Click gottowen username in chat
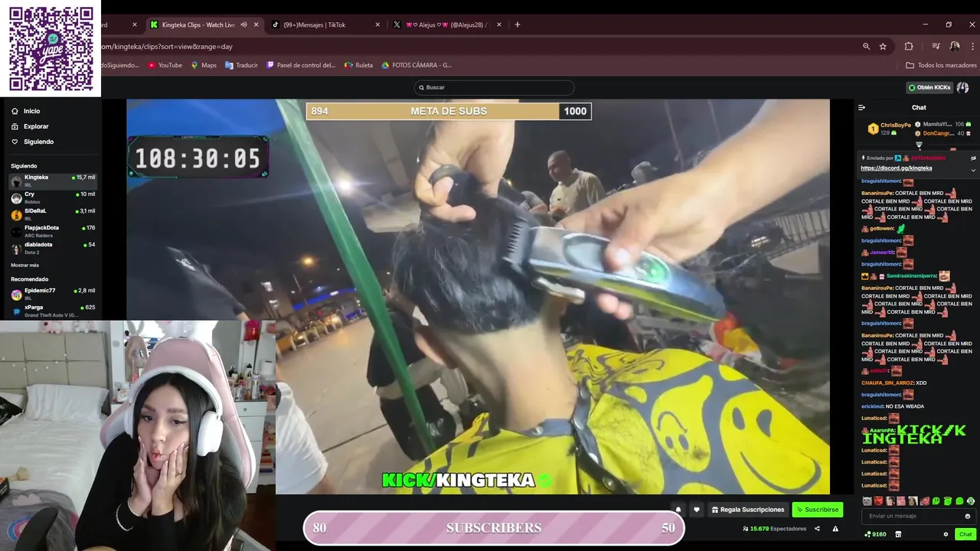This screenshot has width=980, height=551. [x=882, y=228]
